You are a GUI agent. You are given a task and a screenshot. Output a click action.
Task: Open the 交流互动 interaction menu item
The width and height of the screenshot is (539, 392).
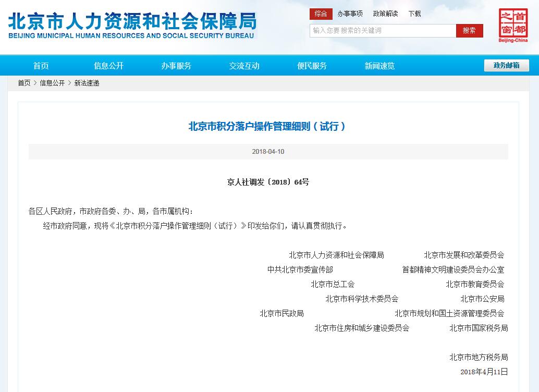pyautogui.click(x=243, y=66)
